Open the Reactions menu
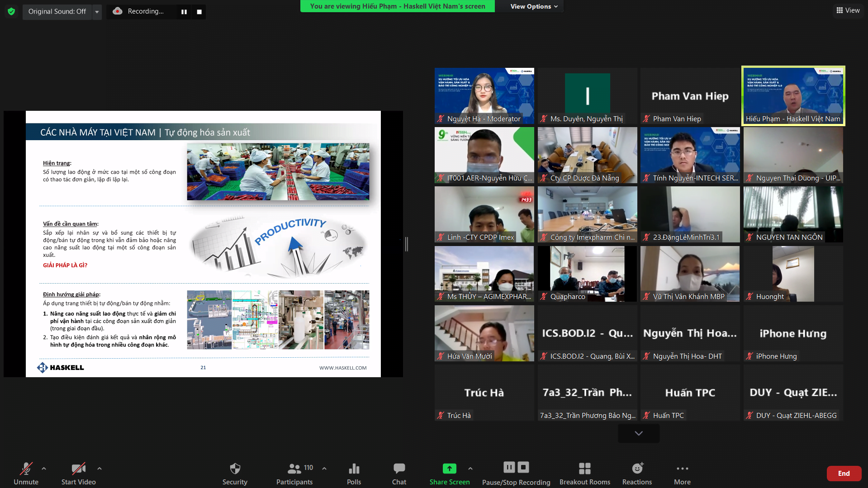Image resolution: width=868 pixels, height=488 pixels. pyautogui.click(x=637, y=473)
